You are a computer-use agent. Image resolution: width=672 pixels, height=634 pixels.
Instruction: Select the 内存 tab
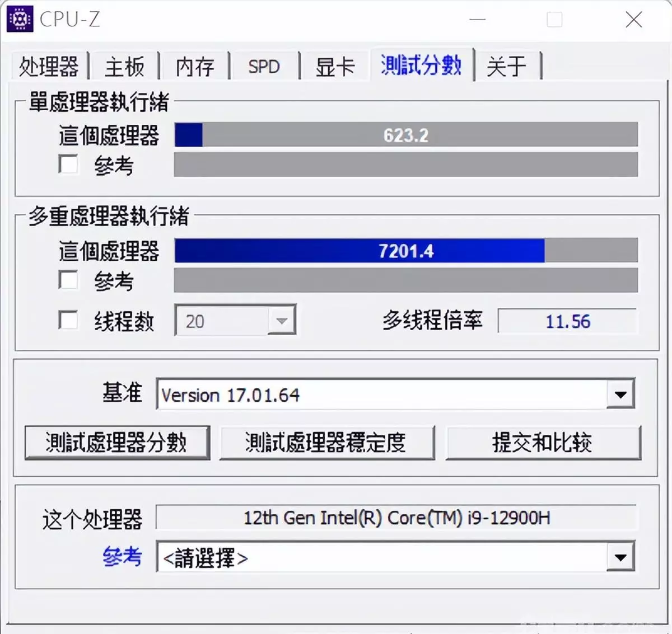(194, 67)
